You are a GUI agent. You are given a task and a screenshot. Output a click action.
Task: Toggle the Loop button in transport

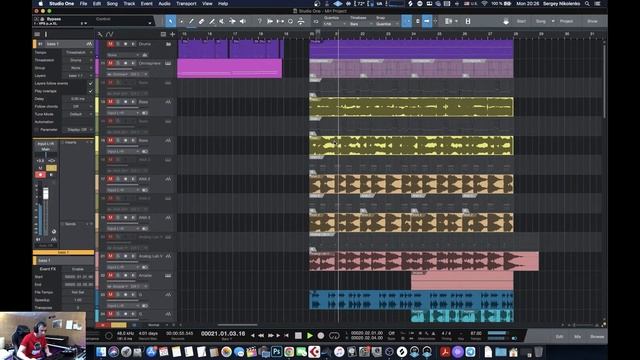(334, 336)
